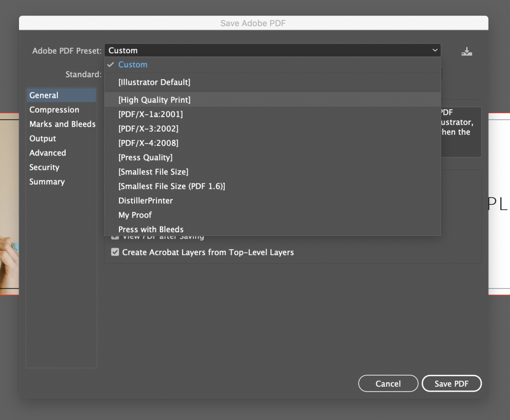Screen dimensions: 510x420
Task: Select the Custom preset option
Action: pyautogui.click(x=272, y=65)
